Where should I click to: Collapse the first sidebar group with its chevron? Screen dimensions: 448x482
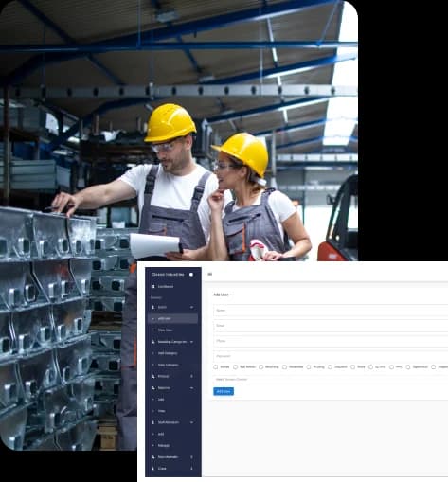coord(191,307)
